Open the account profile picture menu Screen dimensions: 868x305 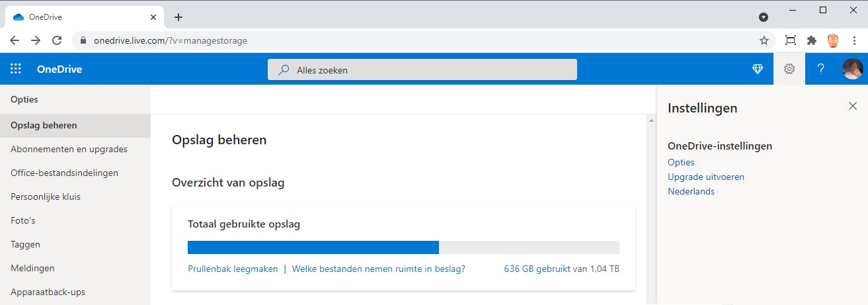click(x=852, y=69)
